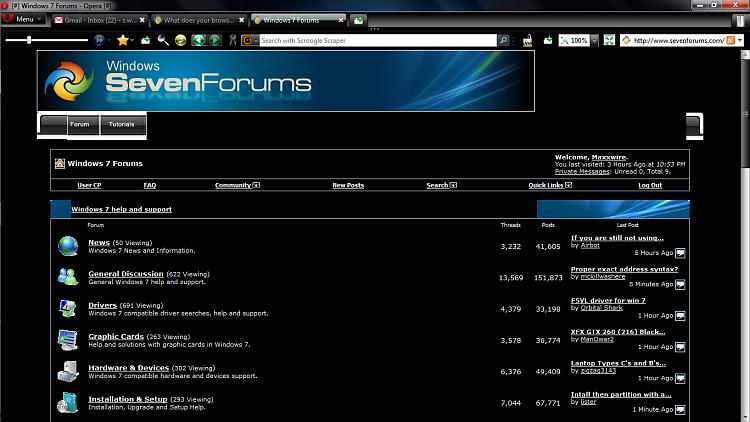Image resolution: width=750 pixels, height=422 pixels.
Task: Click the News forum globe icon
Action: point(68,246)
